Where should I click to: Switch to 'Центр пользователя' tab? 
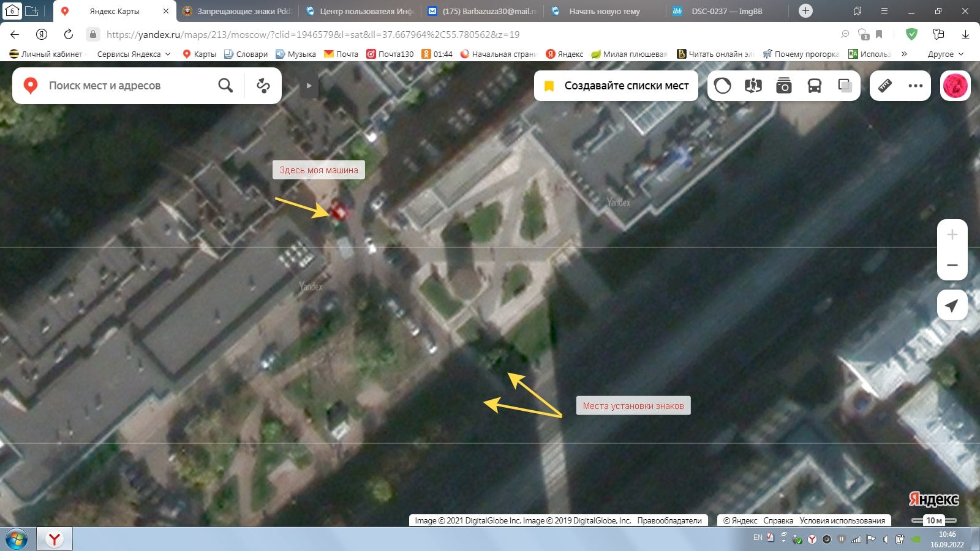point(360,11)
